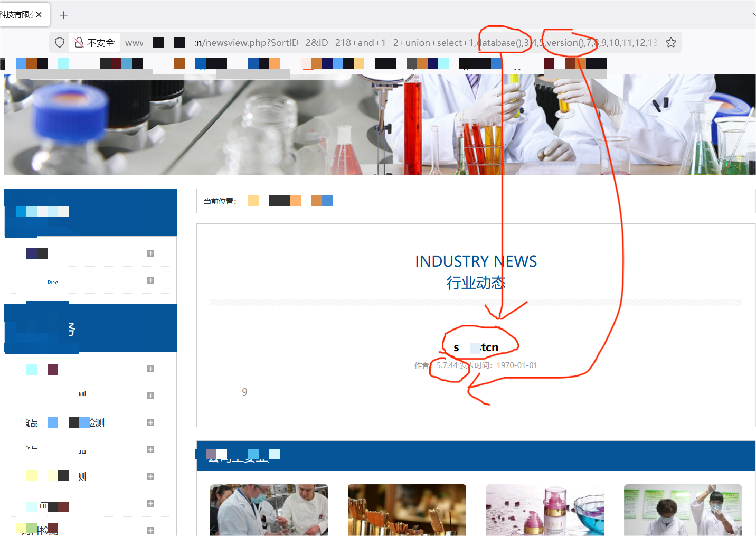This screenshot has height=536, width=756.
Task: Close the current browser tab
Action: 39,14
